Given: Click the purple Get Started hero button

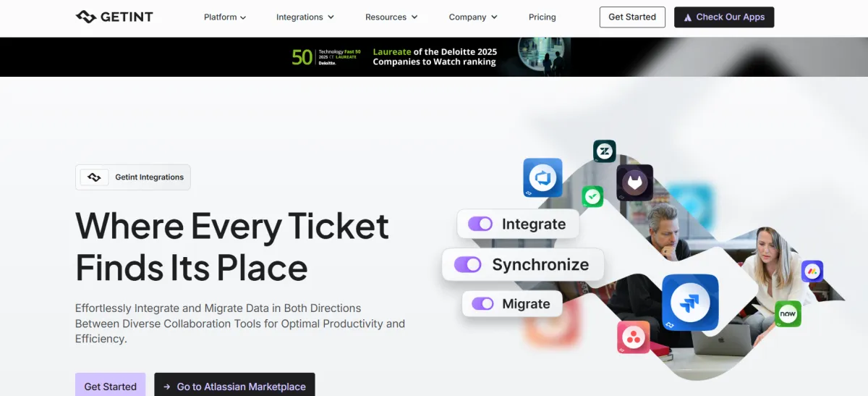Looking at the screenshot, I should tap(110, 386).
